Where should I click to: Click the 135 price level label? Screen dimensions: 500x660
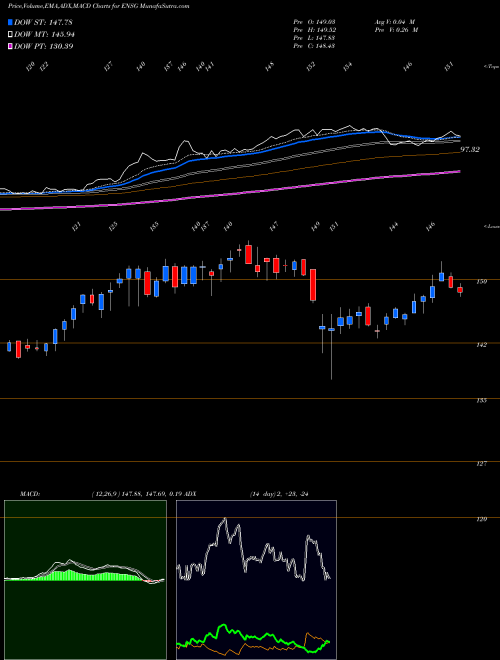pyautogui.click(x=482, y=400)
